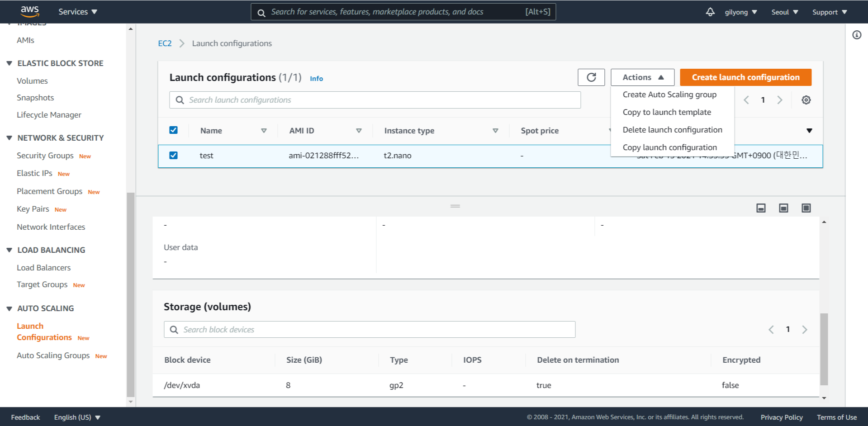The image size is (868, 426).
Task: Open the info panel icon on right edge
Action: pyautogui.click(x=857, y=35)
